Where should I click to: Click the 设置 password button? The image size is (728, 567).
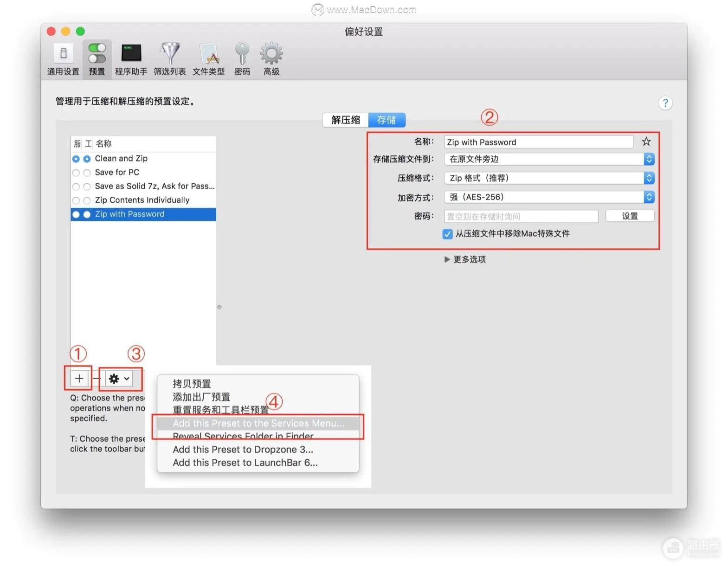pos(630,216)
